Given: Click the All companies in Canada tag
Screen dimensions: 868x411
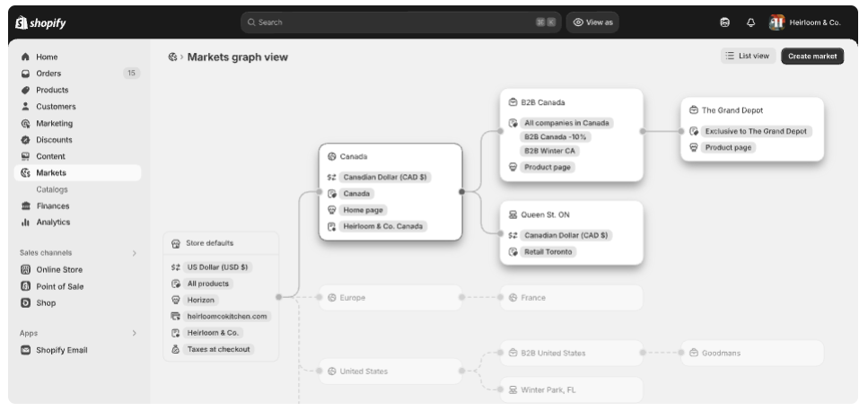Looking at the screenshot, I should pos(567,123).
